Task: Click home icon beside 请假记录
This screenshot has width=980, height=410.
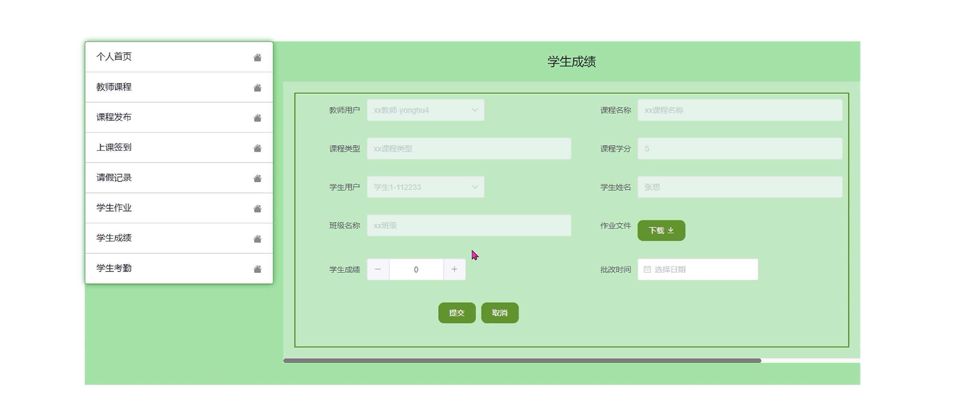Action: coord(257,178)
